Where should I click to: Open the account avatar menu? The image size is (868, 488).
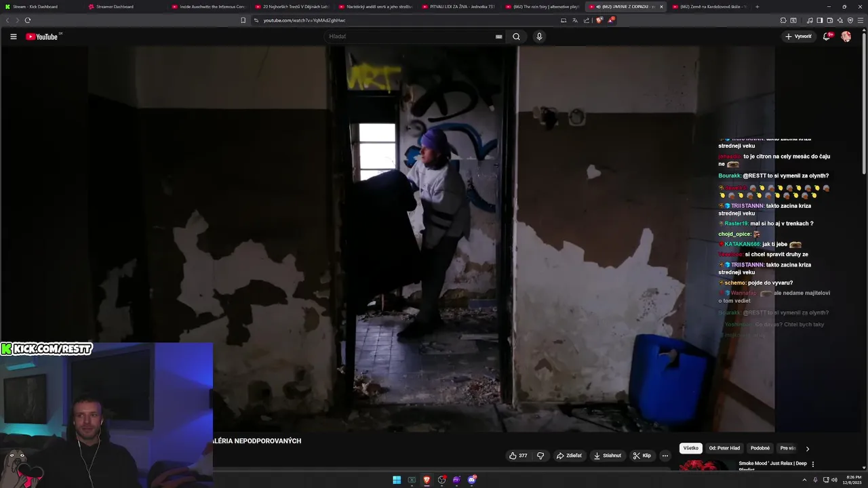pyautogui.click(x=846, y=37)
